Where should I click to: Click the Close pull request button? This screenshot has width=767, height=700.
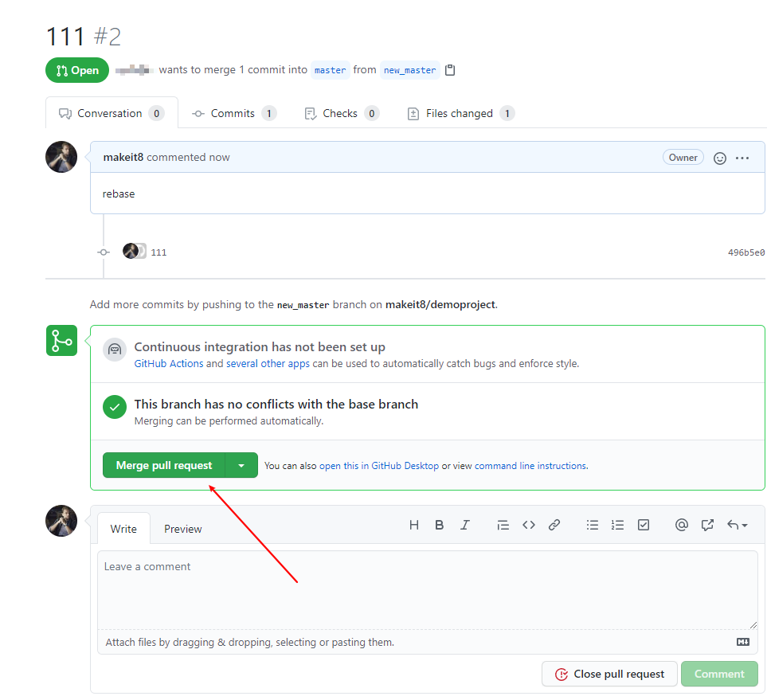pos(609,674)
